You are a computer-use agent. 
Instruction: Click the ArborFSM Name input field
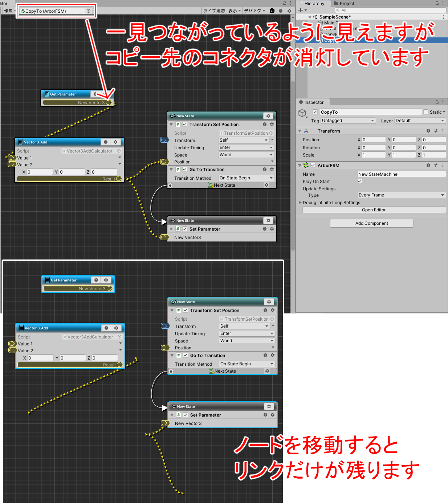pos(401,174)
